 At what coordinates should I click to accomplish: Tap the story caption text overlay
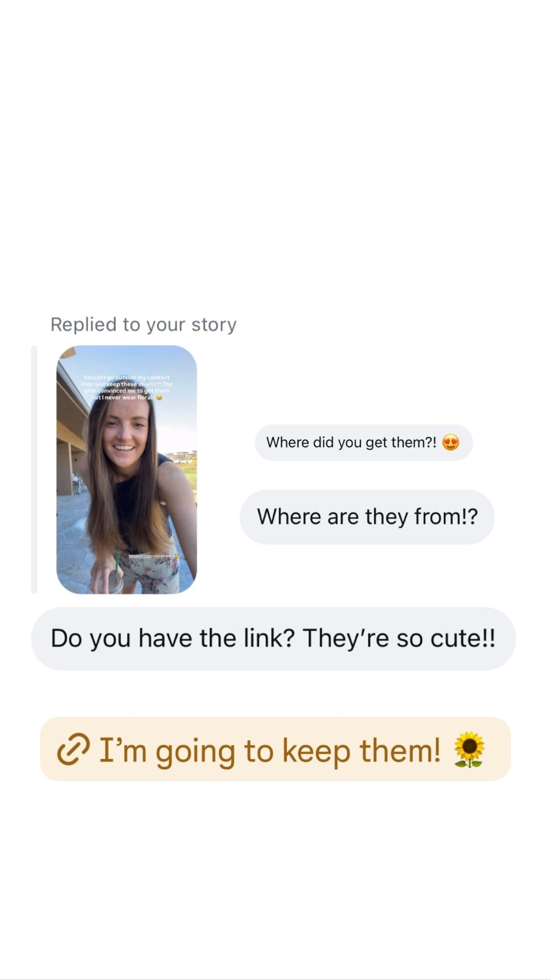click(127, 387)
